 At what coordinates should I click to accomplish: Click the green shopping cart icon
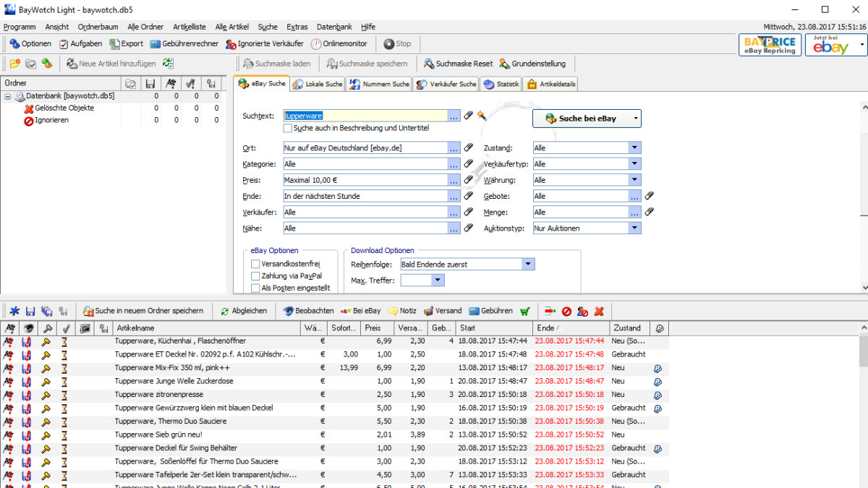pos(524,311)
